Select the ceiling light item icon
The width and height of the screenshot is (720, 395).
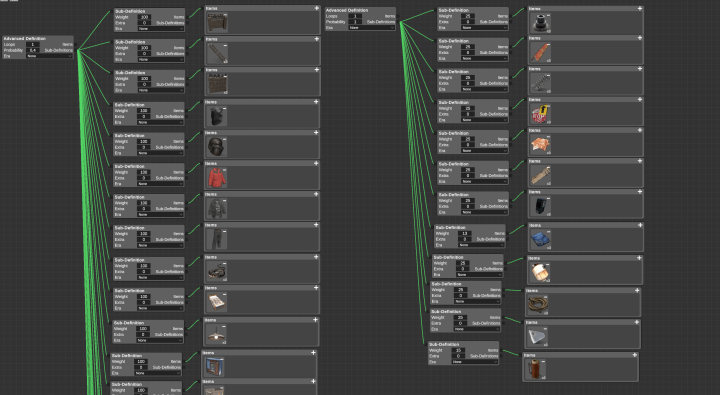click(216, 334)
